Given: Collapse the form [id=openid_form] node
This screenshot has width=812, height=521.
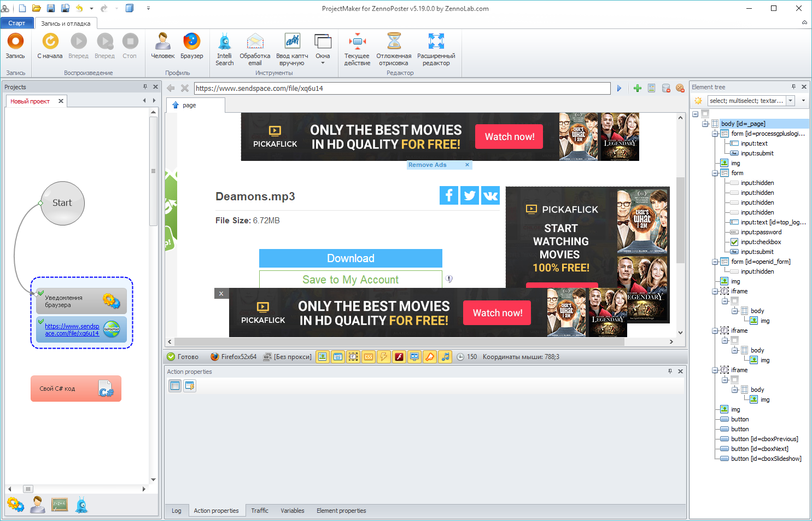Looking at the screenshot, I should tap(715, 262).
